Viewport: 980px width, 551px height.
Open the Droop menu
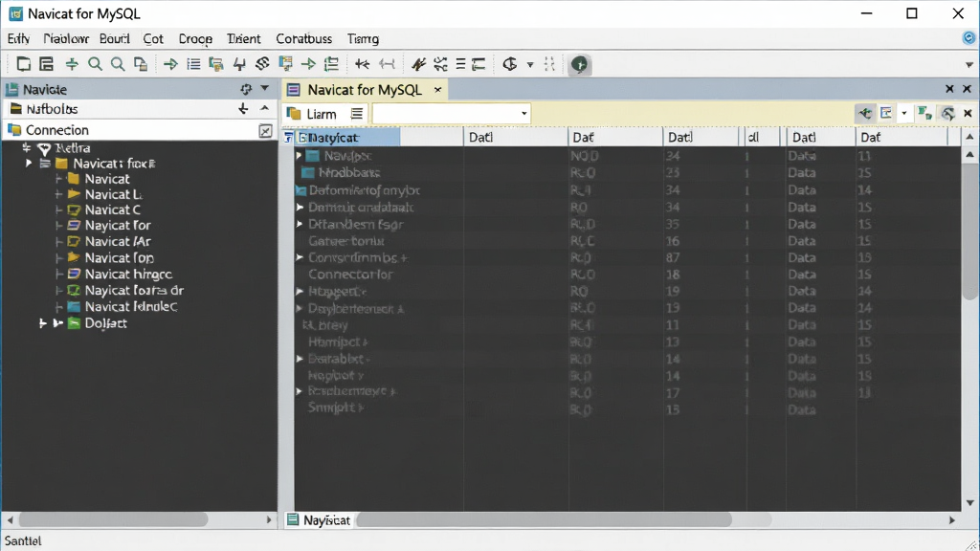pos(195,38)
